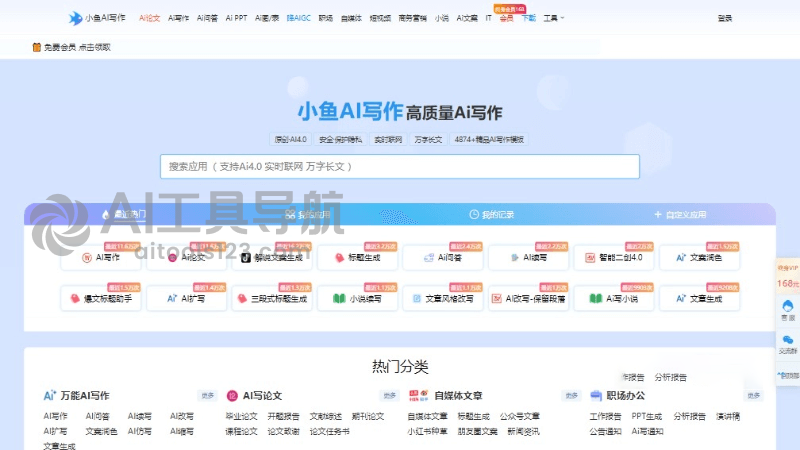Switch to the 我的应用 tab

pyautogui.click(x=308, y=214)
